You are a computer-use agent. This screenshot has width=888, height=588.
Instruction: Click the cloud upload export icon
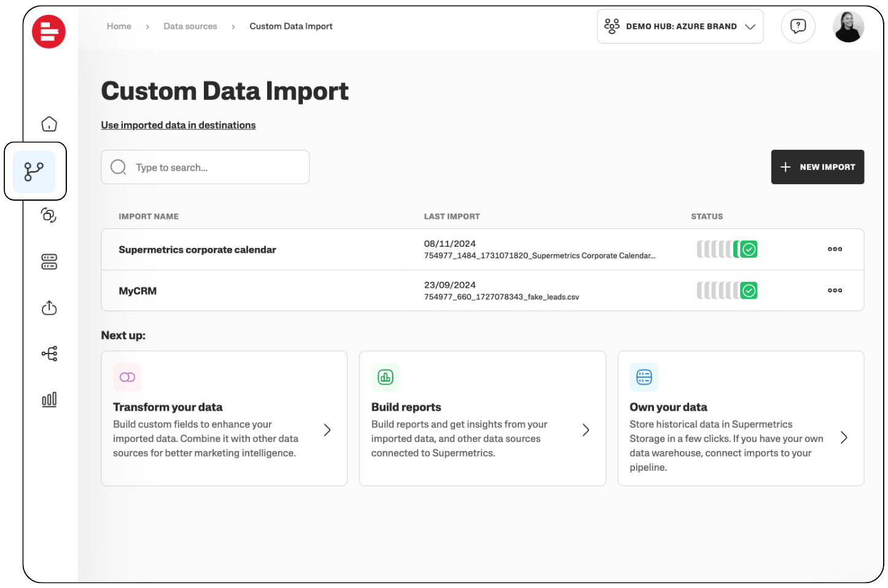(49, 308)
